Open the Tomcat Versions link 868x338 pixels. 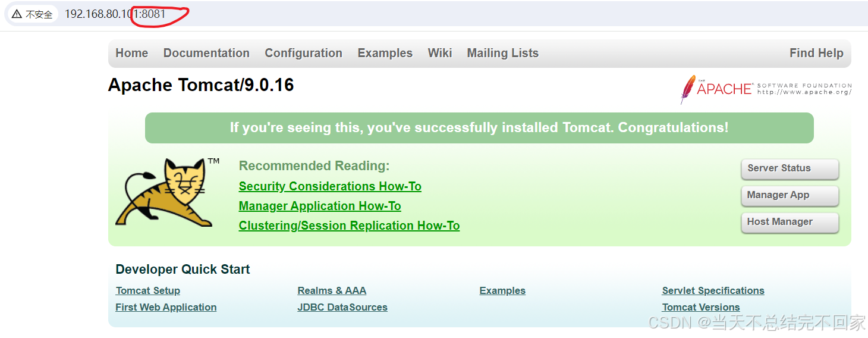(701, 307)
